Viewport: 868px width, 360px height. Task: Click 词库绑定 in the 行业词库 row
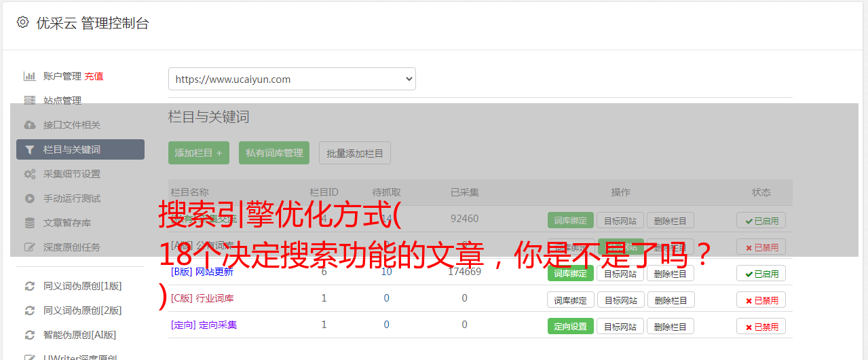point(570,300)
